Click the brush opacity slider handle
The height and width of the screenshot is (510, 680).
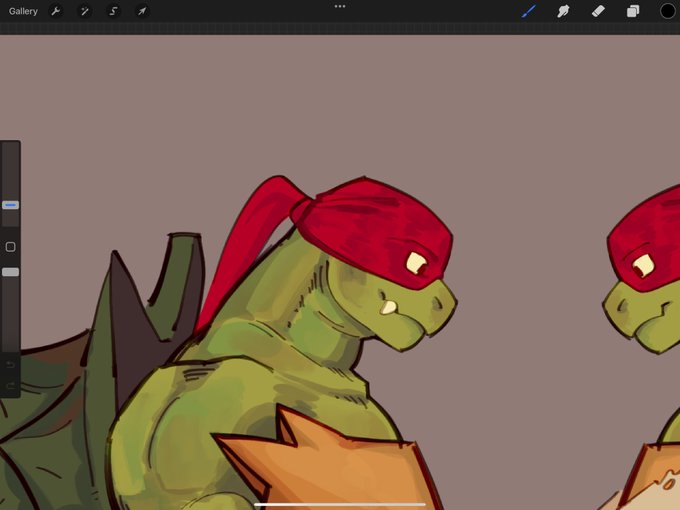10,272
